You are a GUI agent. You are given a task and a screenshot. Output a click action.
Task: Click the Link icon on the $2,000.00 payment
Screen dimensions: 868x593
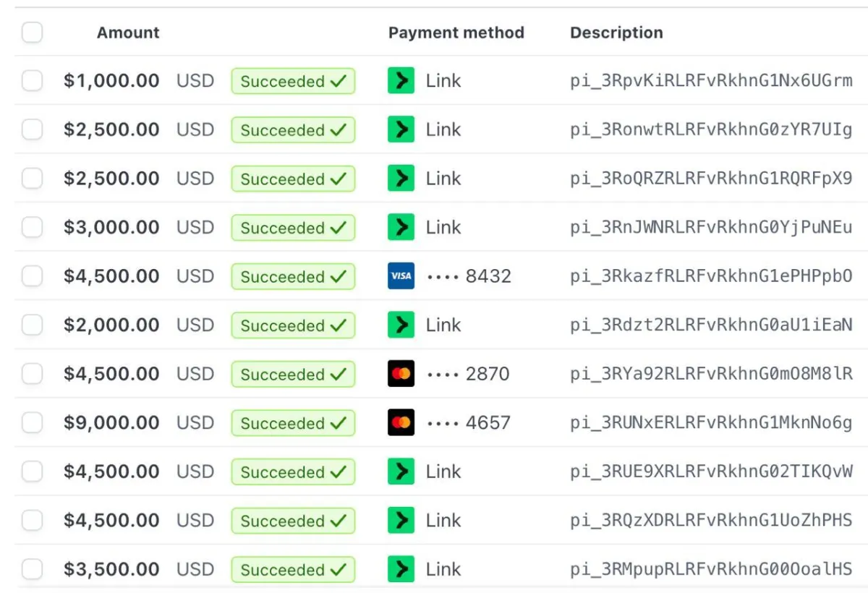point(401,325)
